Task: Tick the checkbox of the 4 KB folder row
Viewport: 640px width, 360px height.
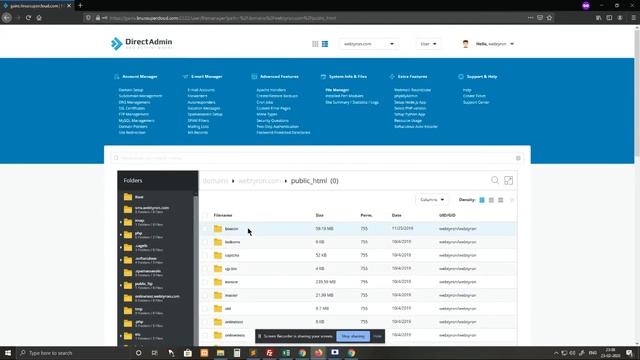Action: [x=205, y=269]
